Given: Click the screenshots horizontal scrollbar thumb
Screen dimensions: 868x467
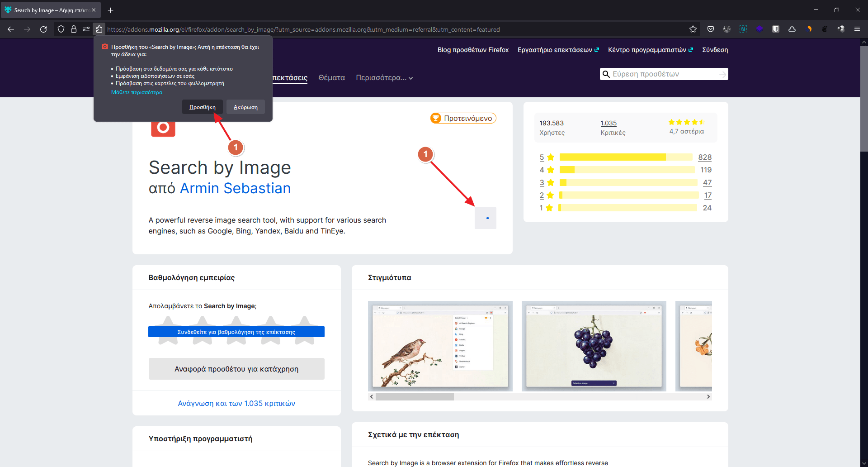Looking at the screenshot, I should tap(415, 397).
